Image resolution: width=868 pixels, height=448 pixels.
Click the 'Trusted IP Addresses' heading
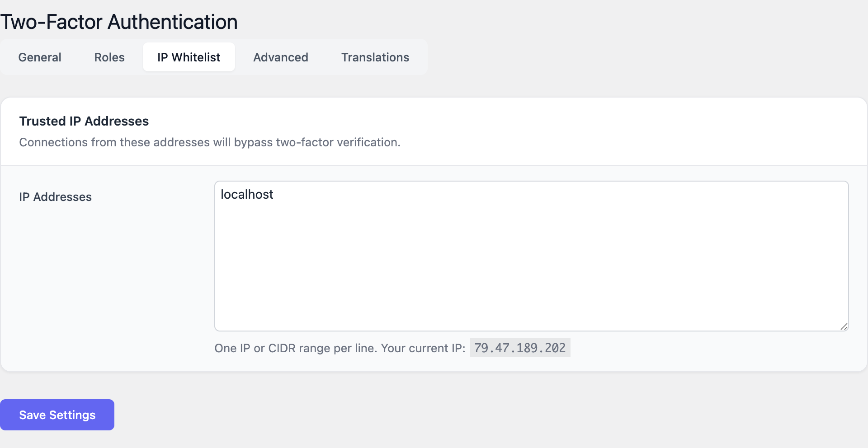[84, 121]
